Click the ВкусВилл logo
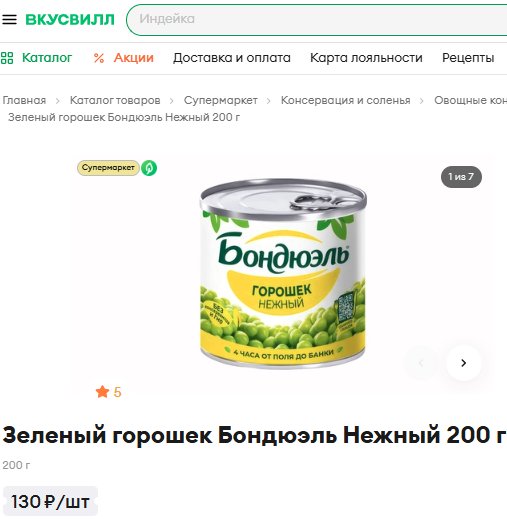The height and width of the screenshot is (519, 507). tap(70, 19)
